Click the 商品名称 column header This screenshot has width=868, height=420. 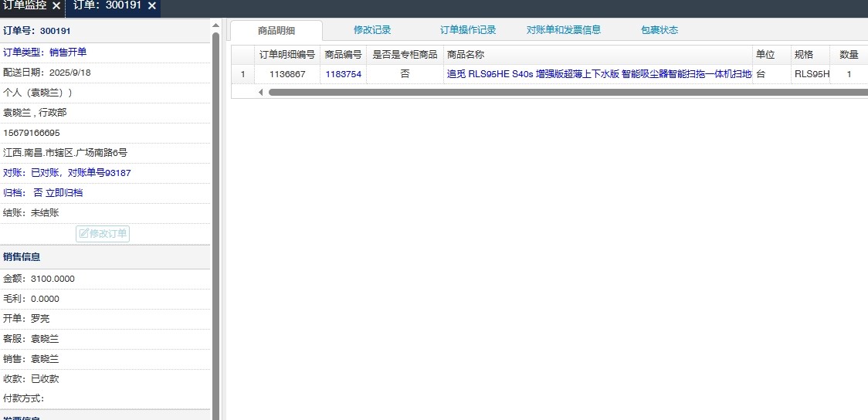tap(466, 55)
